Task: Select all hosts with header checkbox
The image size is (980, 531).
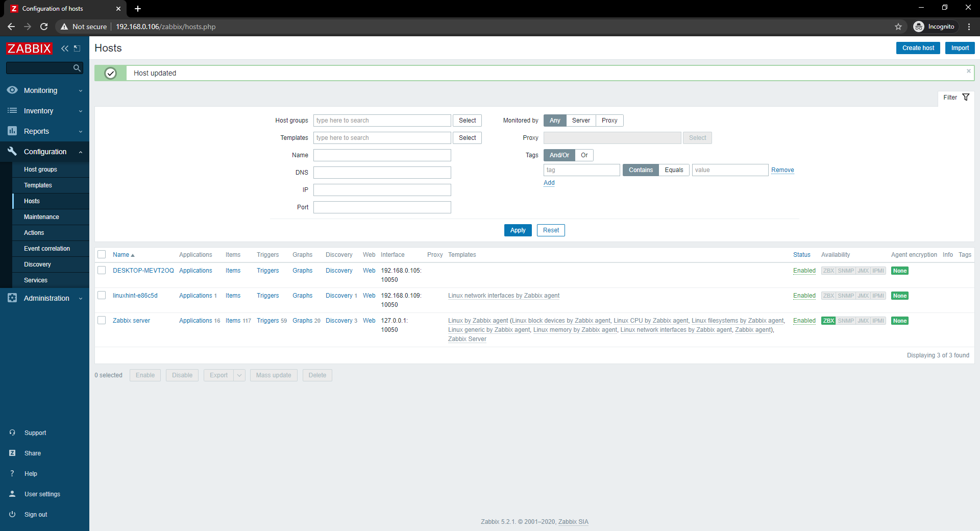Action: (102, 255)
